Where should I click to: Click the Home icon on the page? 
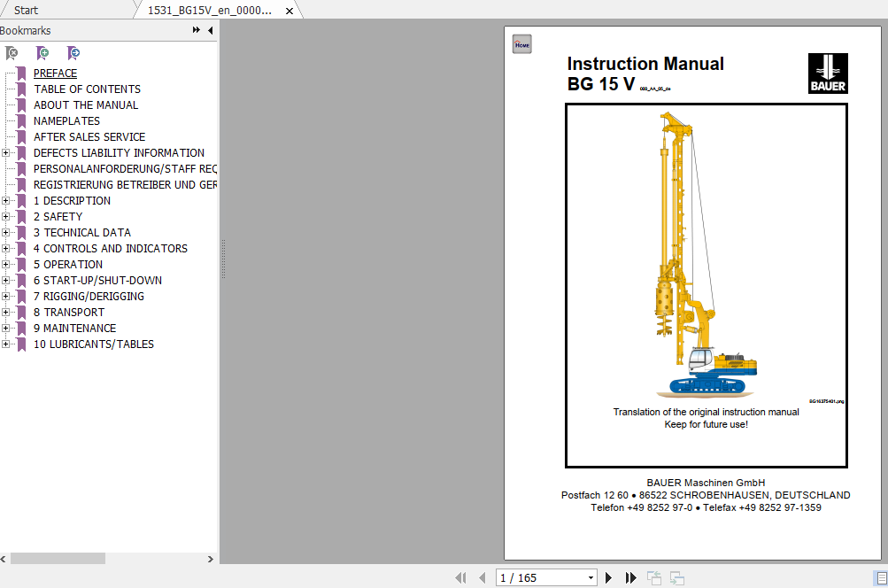522,45
